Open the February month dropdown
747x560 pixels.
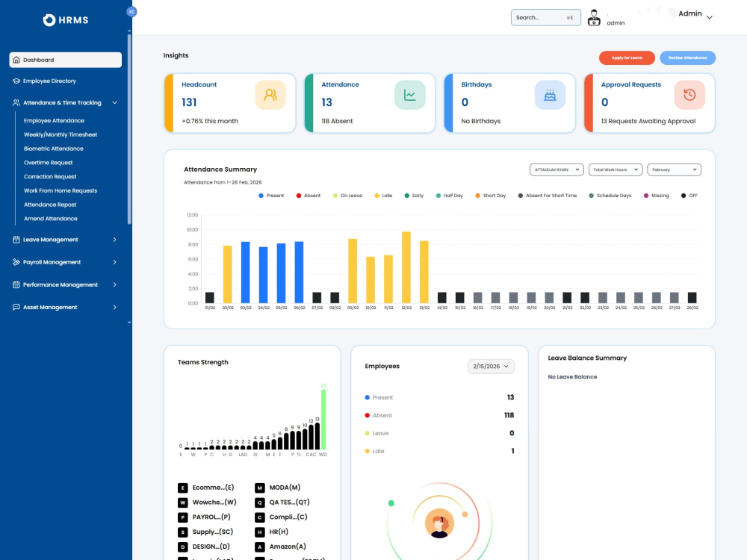674,169
